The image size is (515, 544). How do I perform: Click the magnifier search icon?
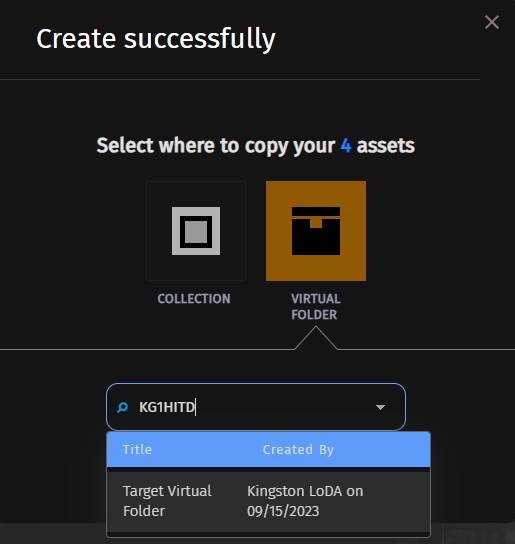(123, 407)
